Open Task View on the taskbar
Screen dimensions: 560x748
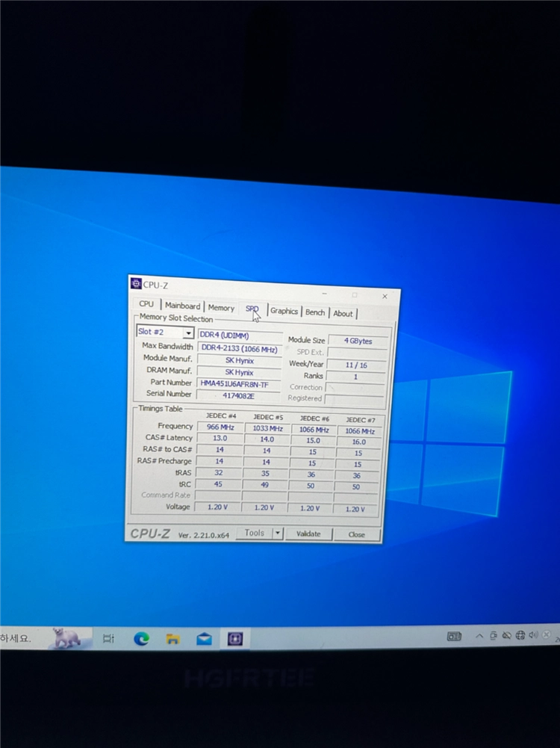(x=109, y=638)
